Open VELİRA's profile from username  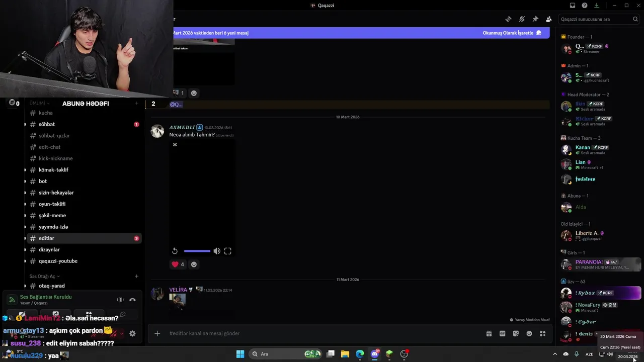[x=178, y=290]
